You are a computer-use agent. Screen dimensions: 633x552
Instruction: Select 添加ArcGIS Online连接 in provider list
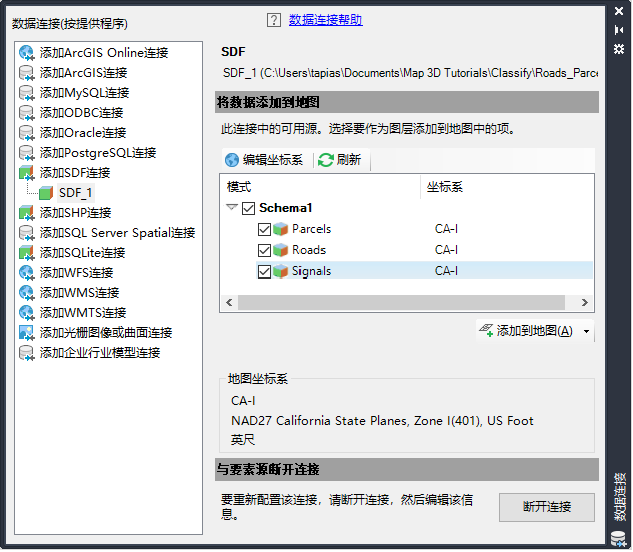(x=104, y=52)
